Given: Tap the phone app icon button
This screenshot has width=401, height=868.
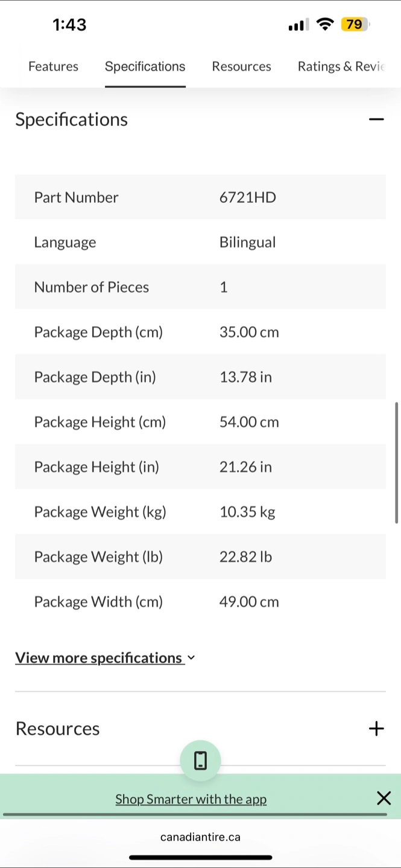Looking at the screenshot, I should pos(200,761).
